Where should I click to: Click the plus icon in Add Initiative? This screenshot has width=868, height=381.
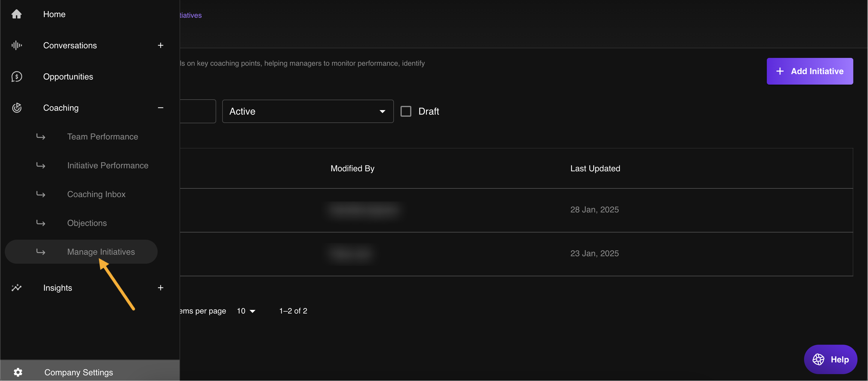[x=780, y=71]
